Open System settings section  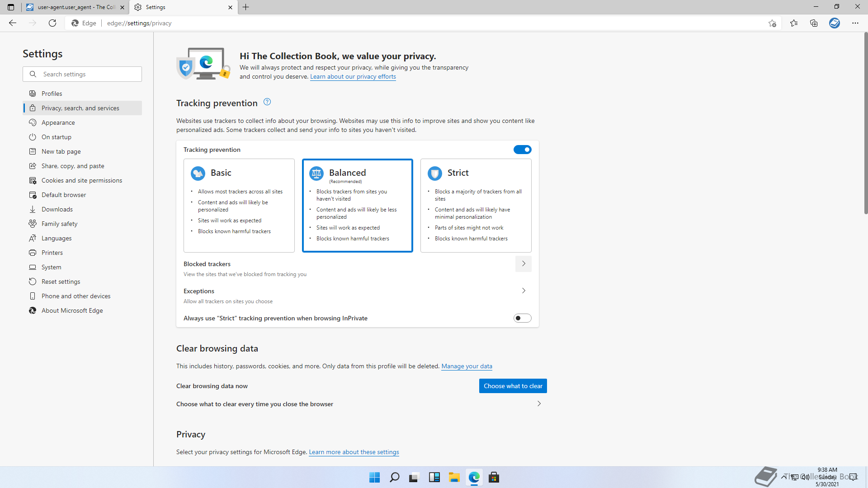tap(82, 267)
